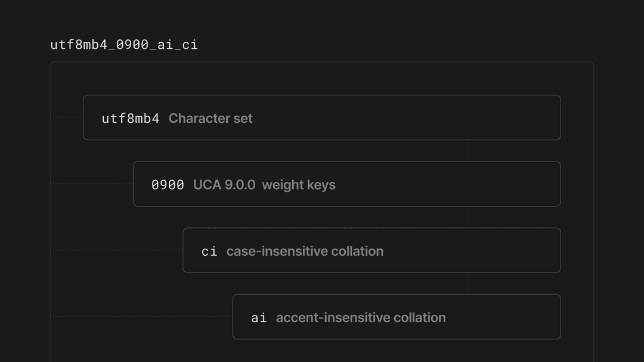Click the "case-insensitive collation" description
Viewport: 644px width, 362px height.
coord(305,251)
